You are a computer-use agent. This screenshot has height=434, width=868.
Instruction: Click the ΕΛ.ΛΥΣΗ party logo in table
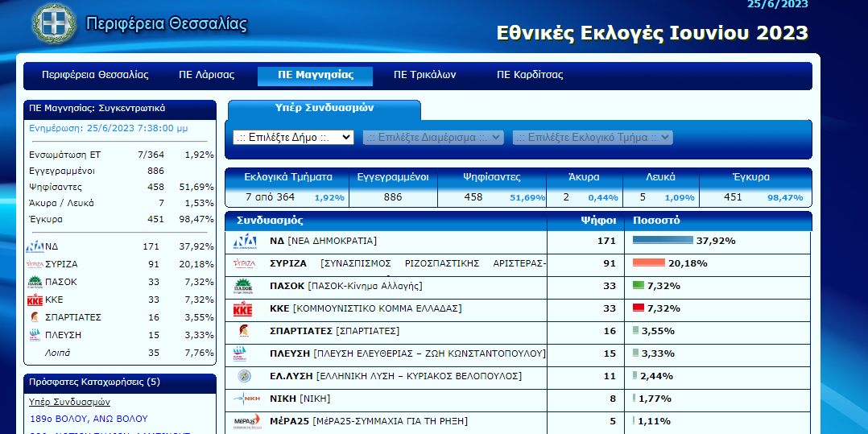click(244, 376)
